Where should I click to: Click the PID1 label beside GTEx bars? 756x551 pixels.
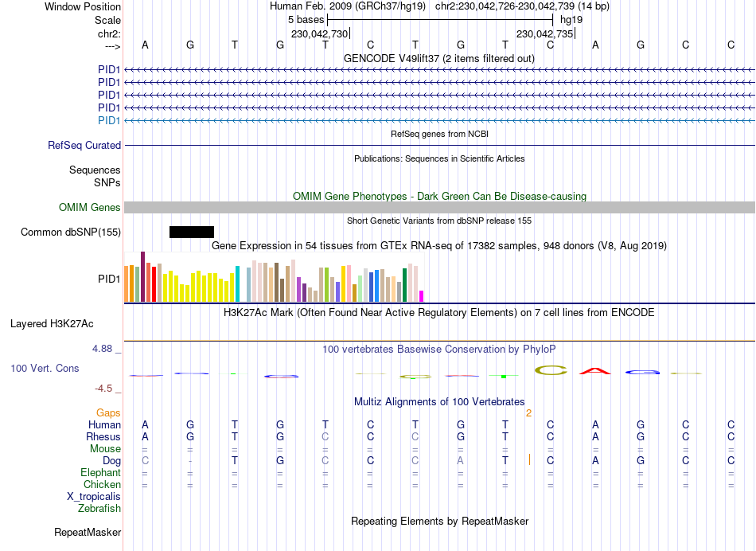pos(109,279)
